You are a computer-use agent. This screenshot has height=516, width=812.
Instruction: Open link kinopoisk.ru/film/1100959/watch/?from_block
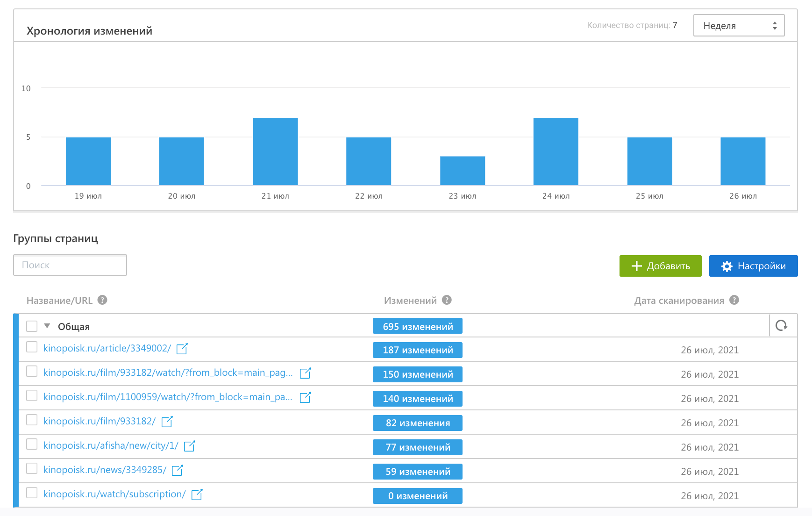click(168, 397)
